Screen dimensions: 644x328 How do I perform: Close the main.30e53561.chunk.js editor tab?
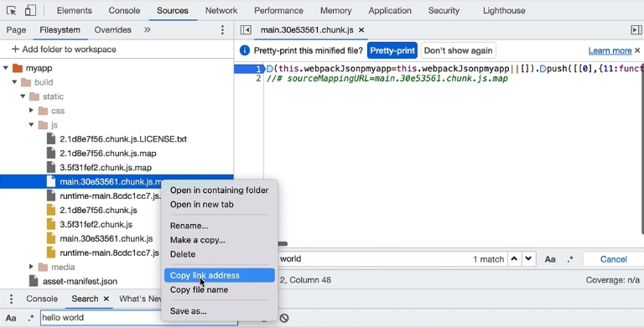coord(361,30)
